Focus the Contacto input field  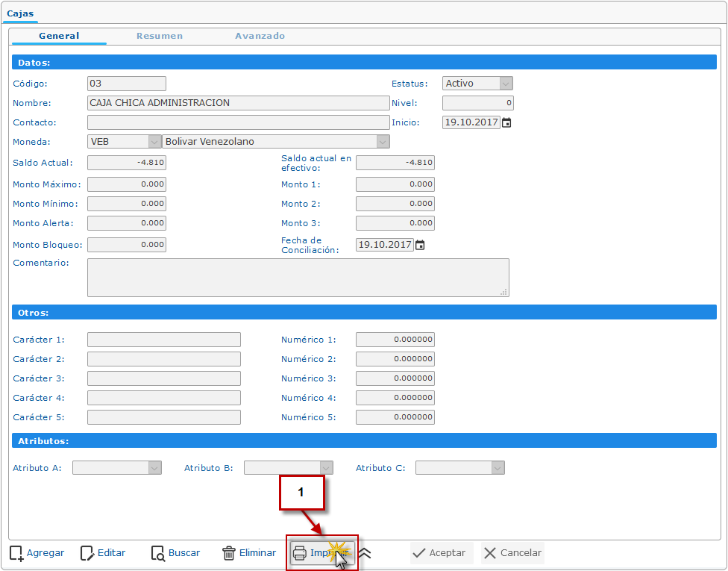[x=238, y=122]
